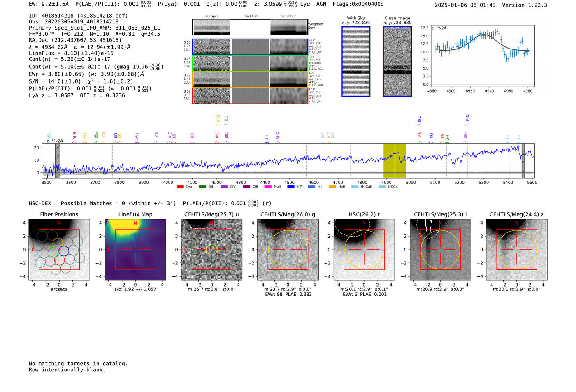Open the CFHTLS/Meg(25.3) i cutout

(x=440, y=250)
